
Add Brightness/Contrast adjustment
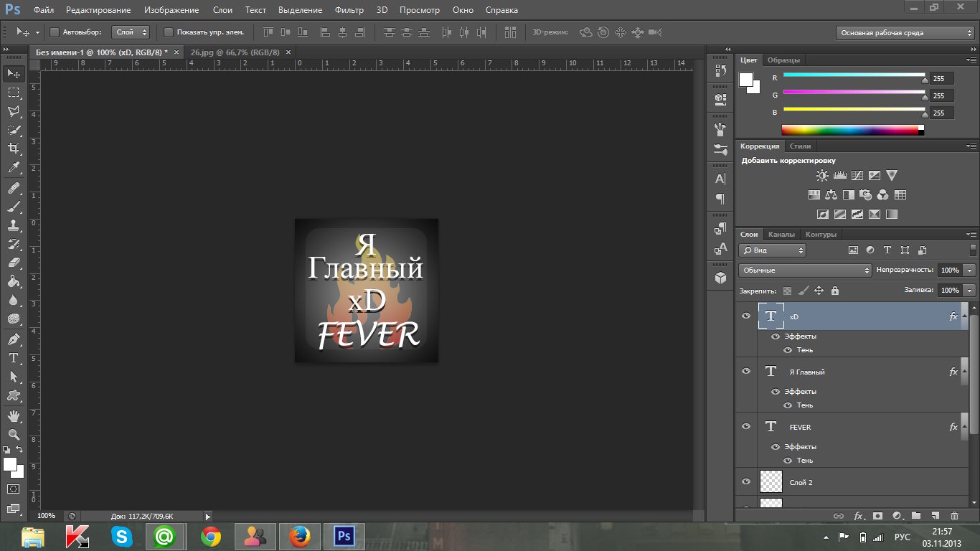(x=822, y=175)
